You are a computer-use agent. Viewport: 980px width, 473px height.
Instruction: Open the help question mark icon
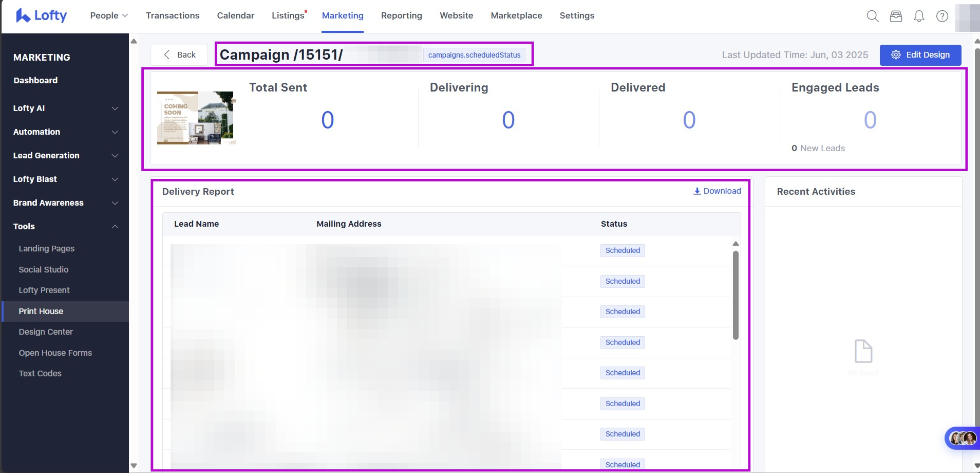pyautogui.click(x=942, y=16)
